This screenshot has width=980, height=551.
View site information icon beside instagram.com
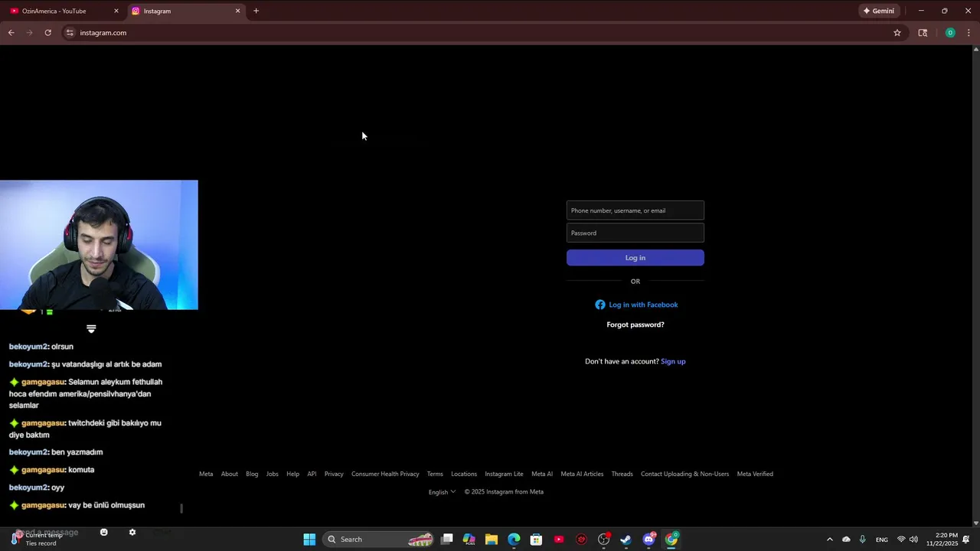coord(70,33)
